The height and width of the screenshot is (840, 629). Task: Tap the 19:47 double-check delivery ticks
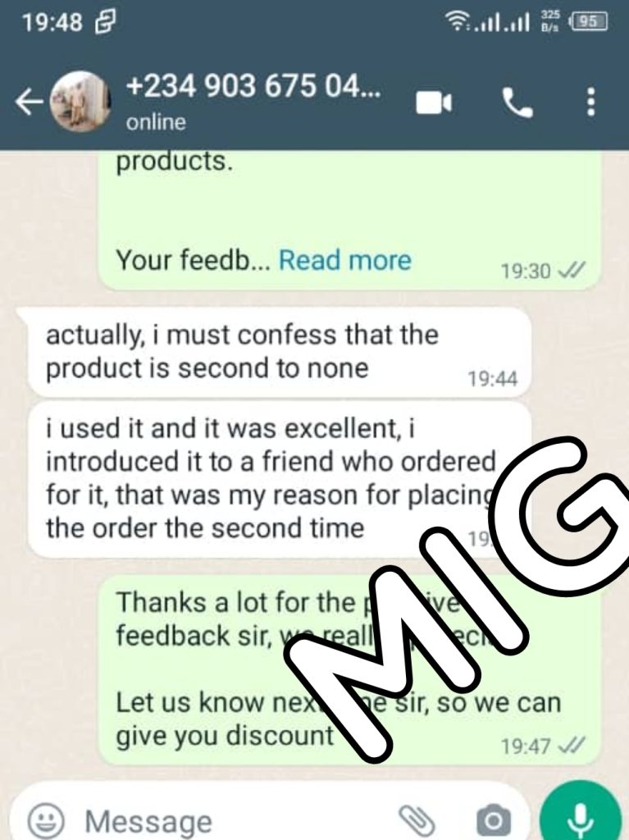(572, 745)
